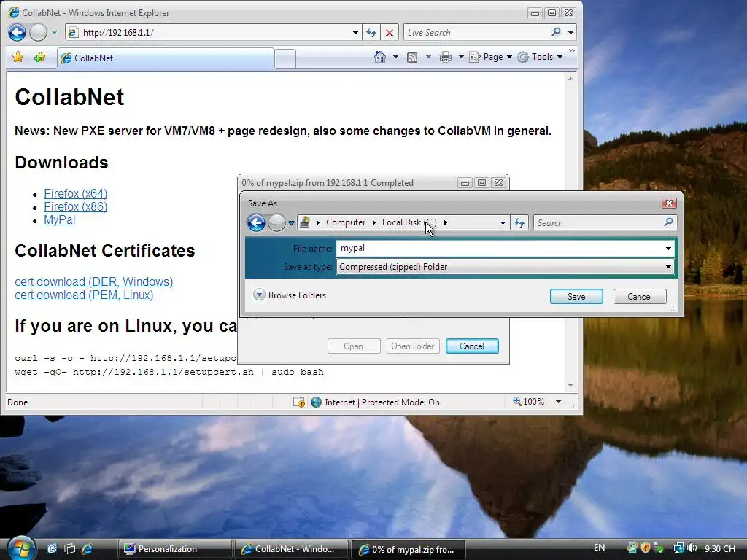Click the IE forward navigation button
The height and width of the screenshot is (560, 747).
(38, 32)
